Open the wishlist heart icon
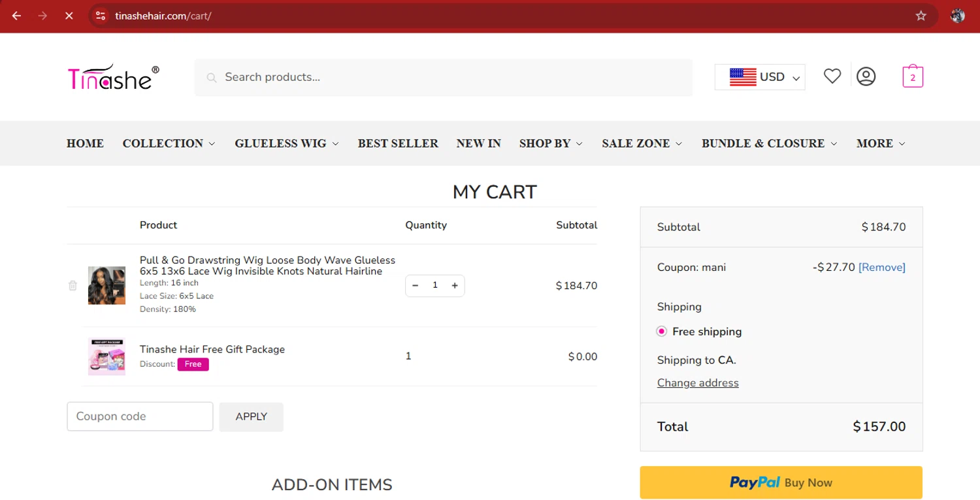This screenshot has height=500, width=980. (832, 76)
